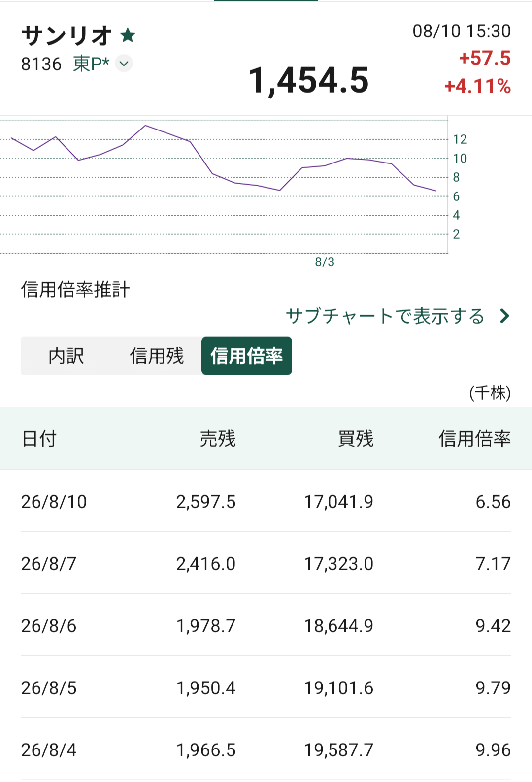Tap the 信用倍率推計 chart title
Viewport: 532px width, 782px height.
coord(75,290)
